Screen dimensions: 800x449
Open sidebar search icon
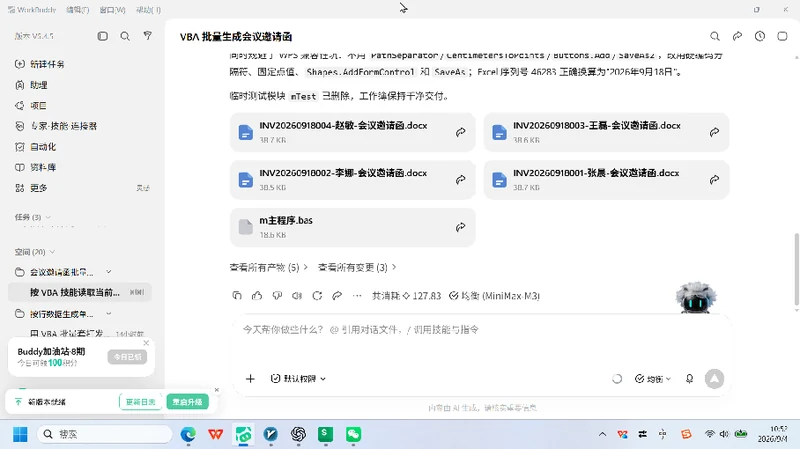pyautogui.click(x=125, y=36)
